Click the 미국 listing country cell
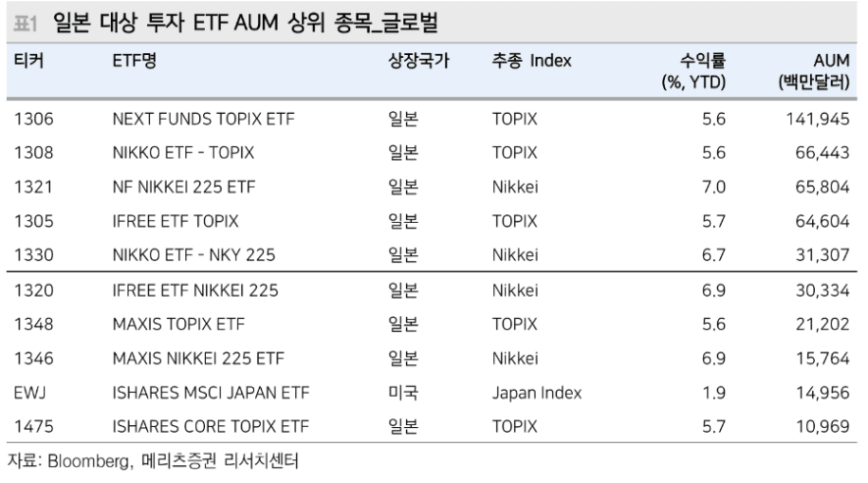Image resolution: width=868 pixels, height=483 pixels. (403, 393)
